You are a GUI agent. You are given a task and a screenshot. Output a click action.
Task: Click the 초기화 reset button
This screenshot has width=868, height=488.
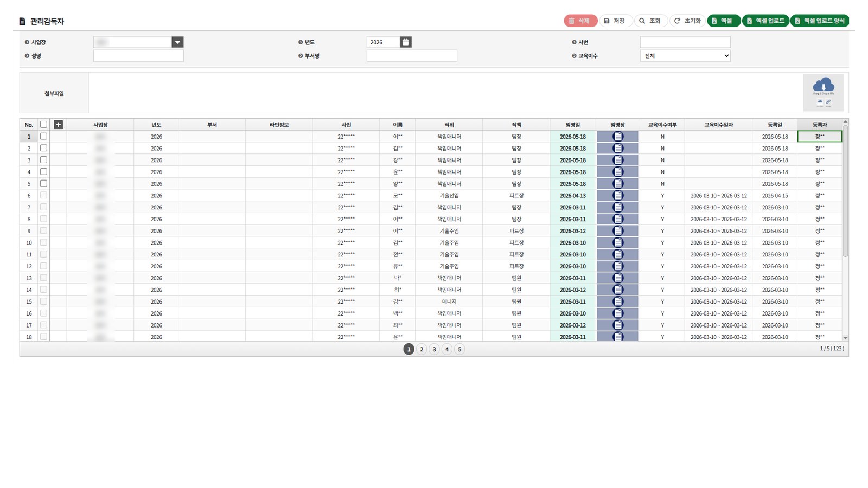688,21
